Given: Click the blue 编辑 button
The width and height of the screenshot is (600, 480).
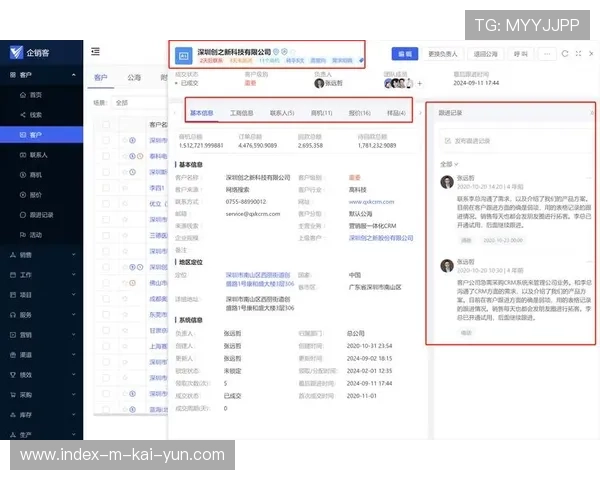Looking at the screenshot, I should tap(405, 54).
